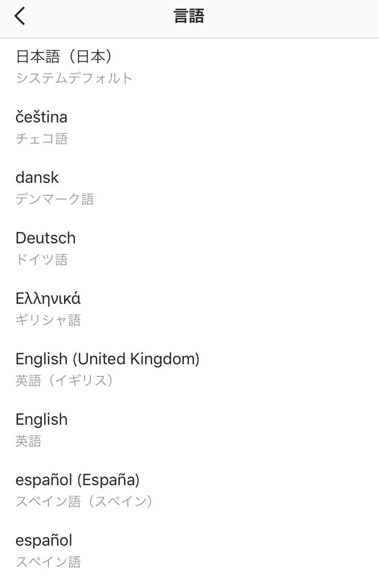Screen dimensions: 378x588
Task: Tap the チェコ語 label
Action: coord(41,139)
